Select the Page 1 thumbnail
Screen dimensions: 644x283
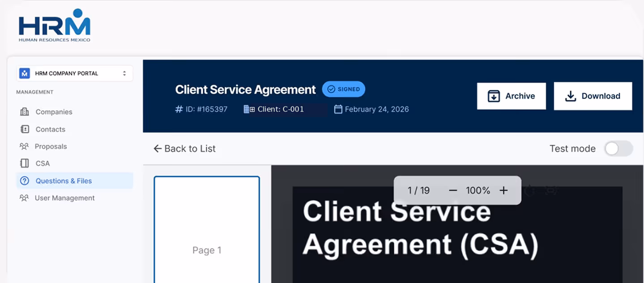point(207,229)
